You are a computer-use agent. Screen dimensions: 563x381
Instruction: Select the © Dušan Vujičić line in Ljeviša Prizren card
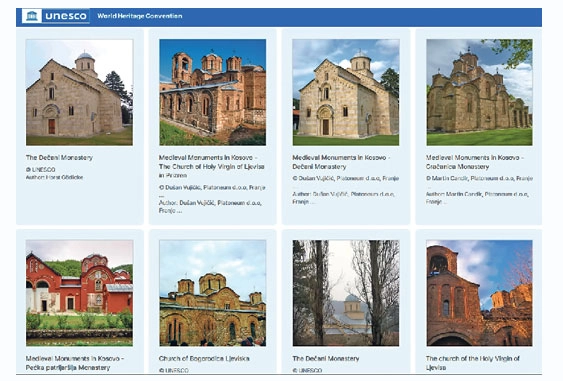tap(212, 187)
